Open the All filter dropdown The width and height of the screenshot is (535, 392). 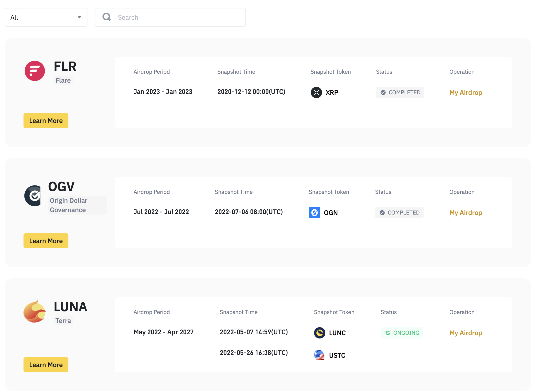click(46, 17)
